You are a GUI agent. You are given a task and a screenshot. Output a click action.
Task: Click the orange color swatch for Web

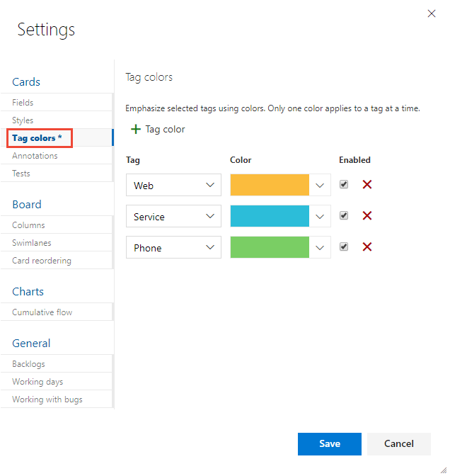coord(270,185)
